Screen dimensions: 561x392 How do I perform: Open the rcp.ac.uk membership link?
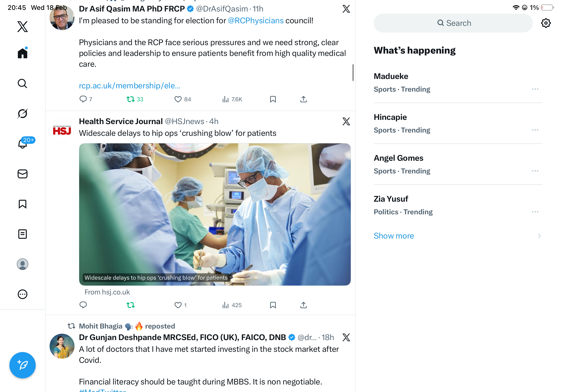point(129,86)
